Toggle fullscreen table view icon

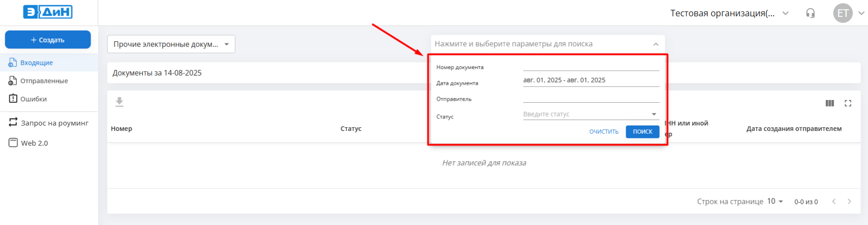(x=848, y=103)
